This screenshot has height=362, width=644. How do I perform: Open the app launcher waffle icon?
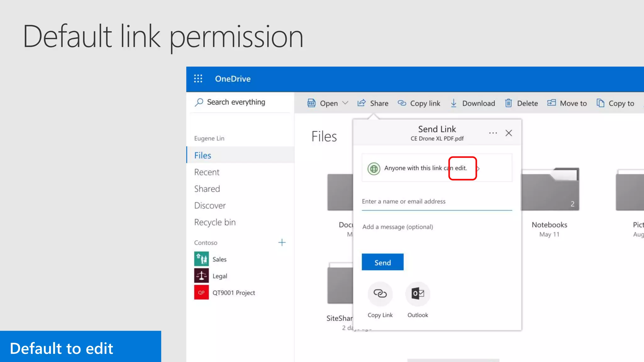(198, 79)
